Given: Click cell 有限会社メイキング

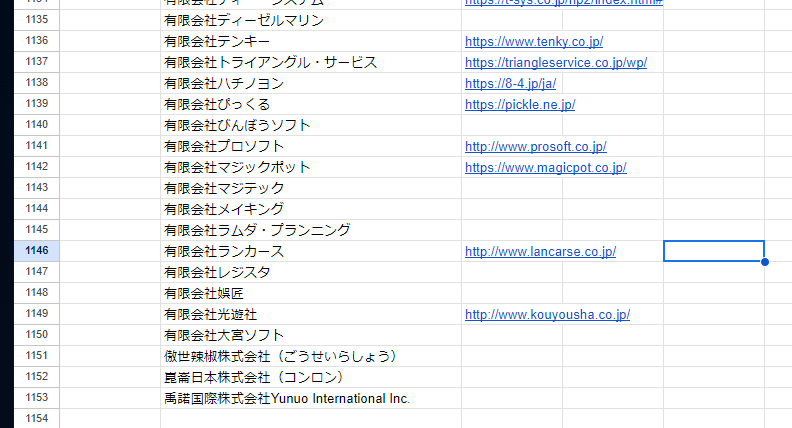Looking at the screenshot, I should pyautogui.click(x=311, y=209).
